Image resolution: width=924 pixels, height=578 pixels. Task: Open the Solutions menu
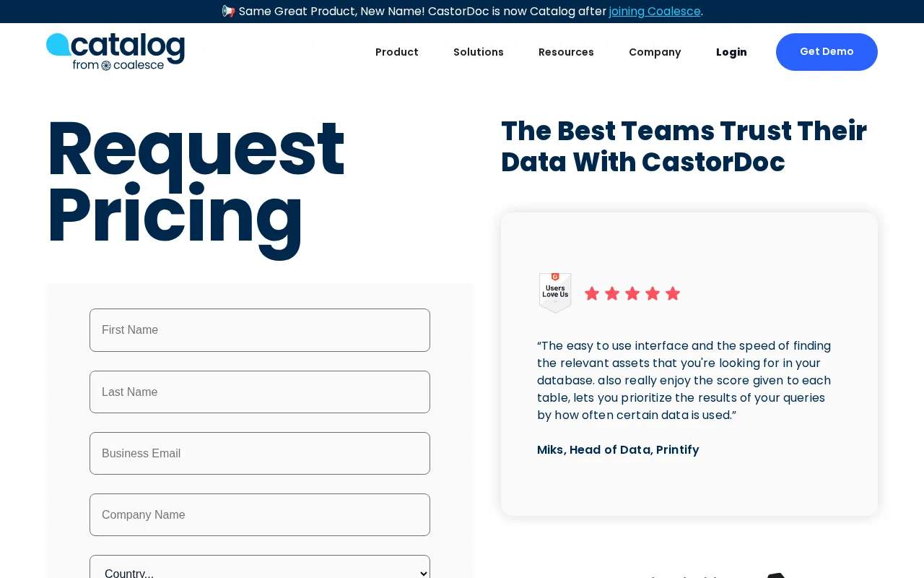tap(479, 52)
